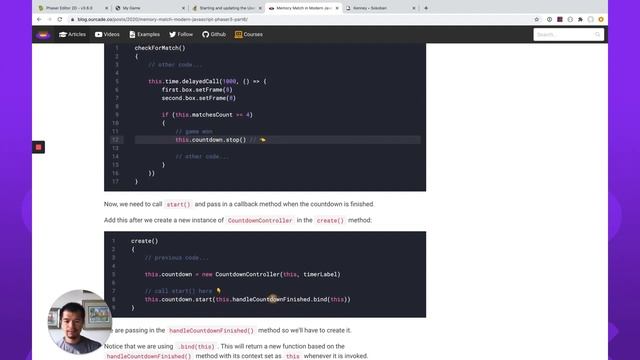Close the Kenney Sokoban tab
Viewport: 640px width, 360px height.
(x=413, y=8)
